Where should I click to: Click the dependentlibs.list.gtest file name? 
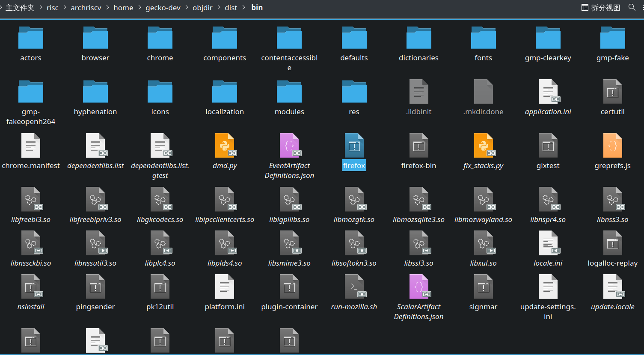pos(160,170)
